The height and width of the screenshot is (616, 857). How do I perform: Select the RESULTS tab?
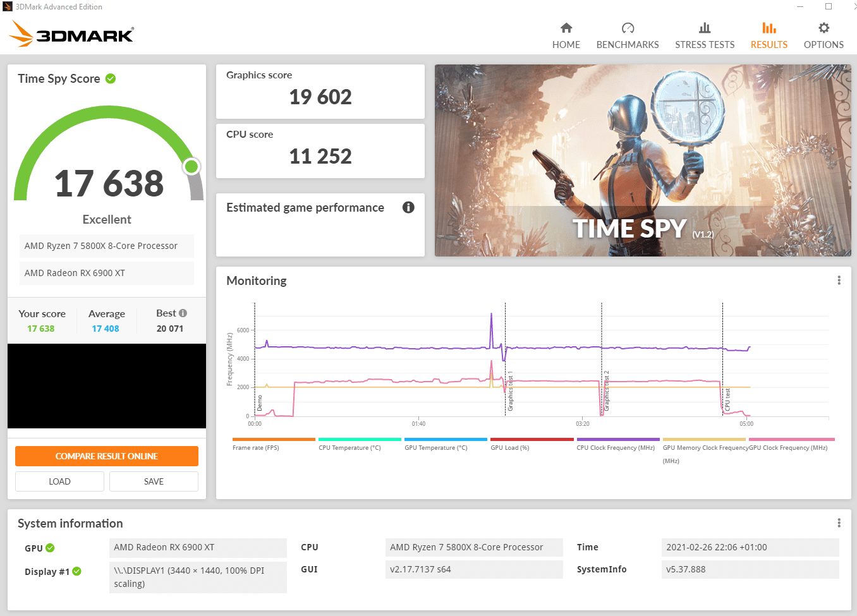(x=769, y=36)
